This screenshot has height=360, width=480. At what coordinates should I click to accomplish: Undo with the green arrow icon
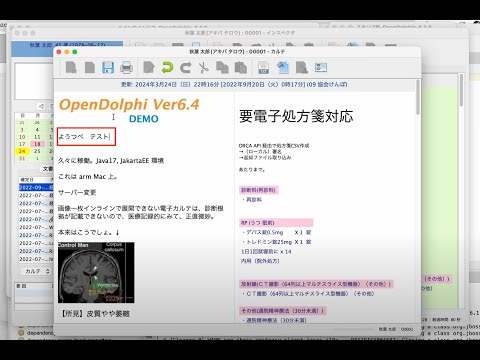click(x=167, y=68)
